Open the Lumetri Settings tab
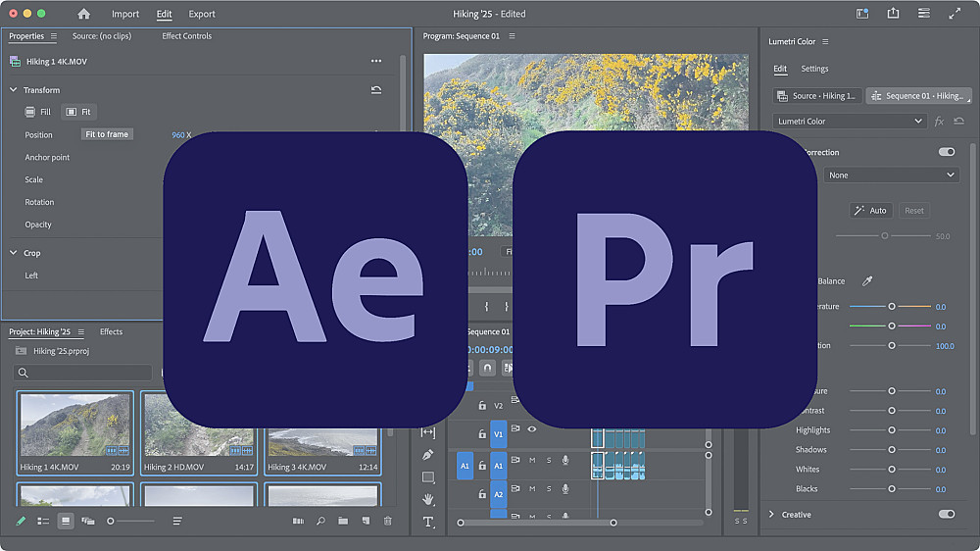980x551 pixels. pos(814,69)
